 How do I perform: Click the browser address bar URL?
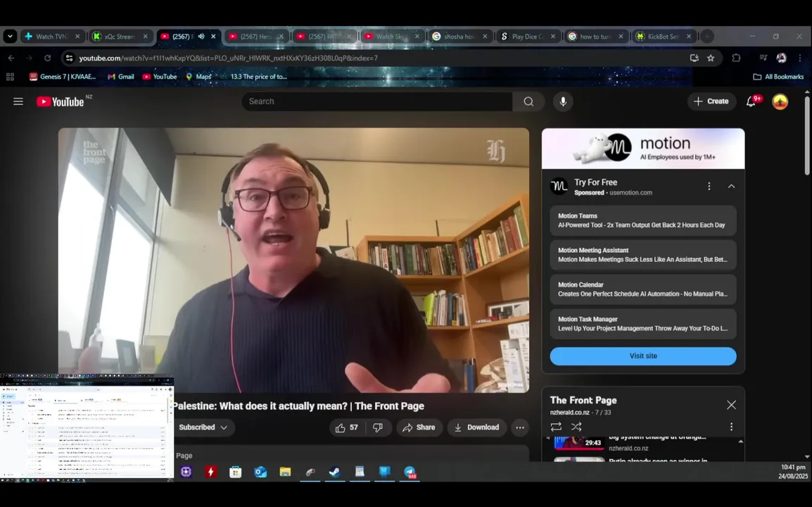click(x=229, y=58)
